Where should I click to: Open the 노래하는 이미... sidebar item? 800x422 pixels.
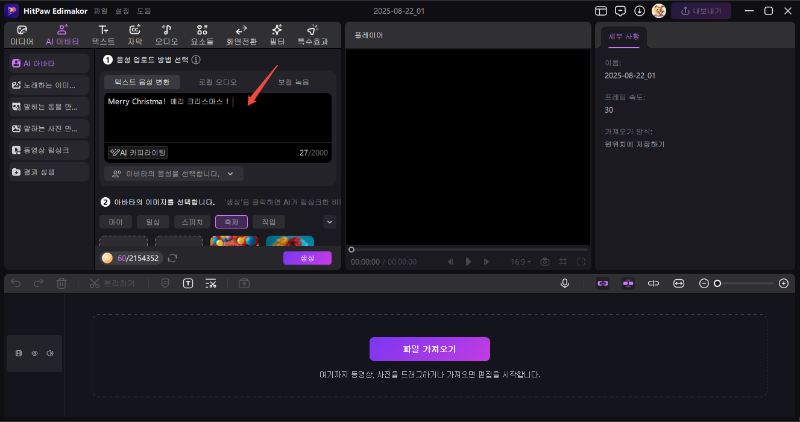[x=49, y=85]
